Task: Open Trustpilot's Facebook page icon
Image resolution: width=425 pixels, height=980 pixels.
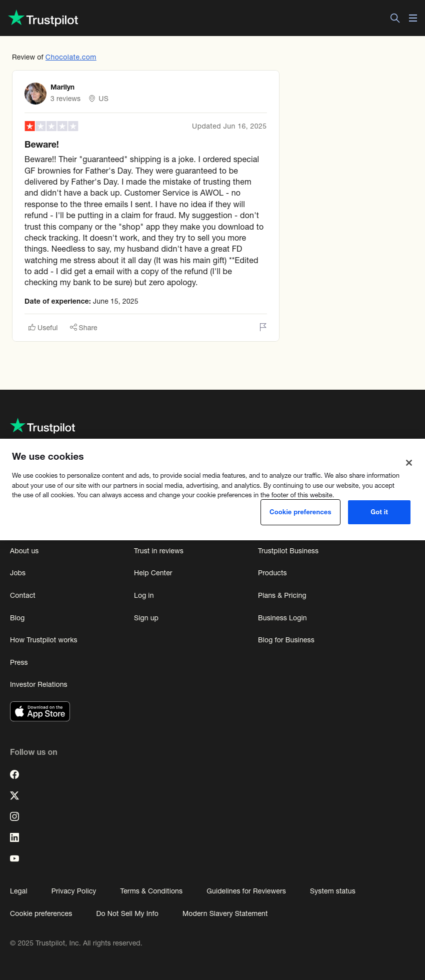Action: click(14, 774)
